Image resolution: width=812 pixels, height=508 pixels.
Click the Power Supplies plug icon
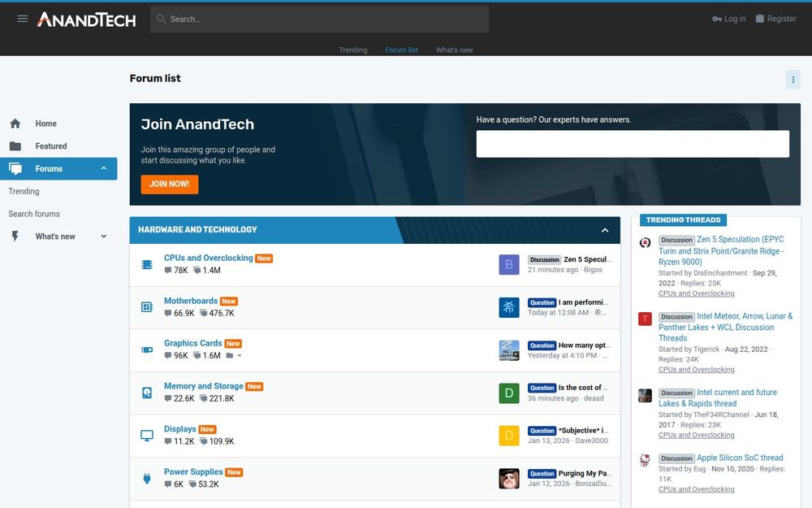(147, 479)
